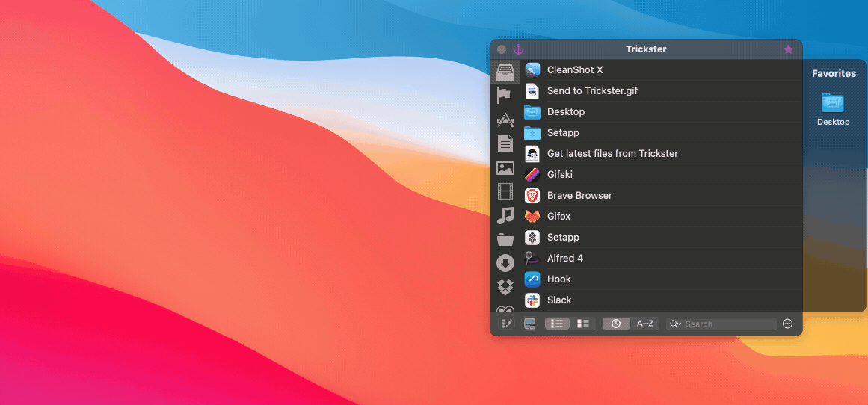Click the Hook app icon
The image size is (868, 405).
(x=532, y=279)
